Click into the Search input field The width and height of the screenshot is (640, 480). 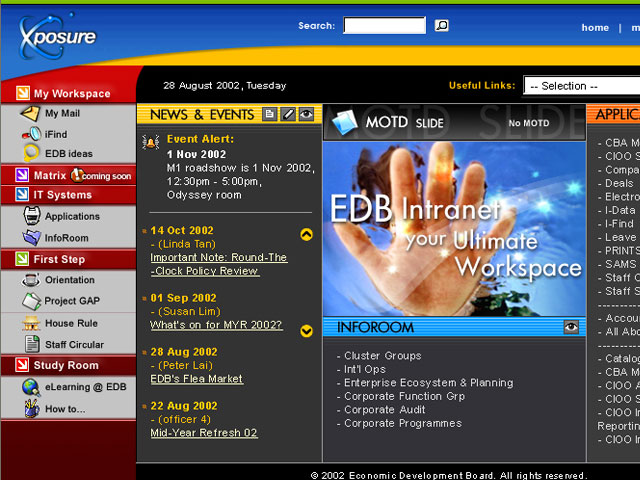coord(384,25)
